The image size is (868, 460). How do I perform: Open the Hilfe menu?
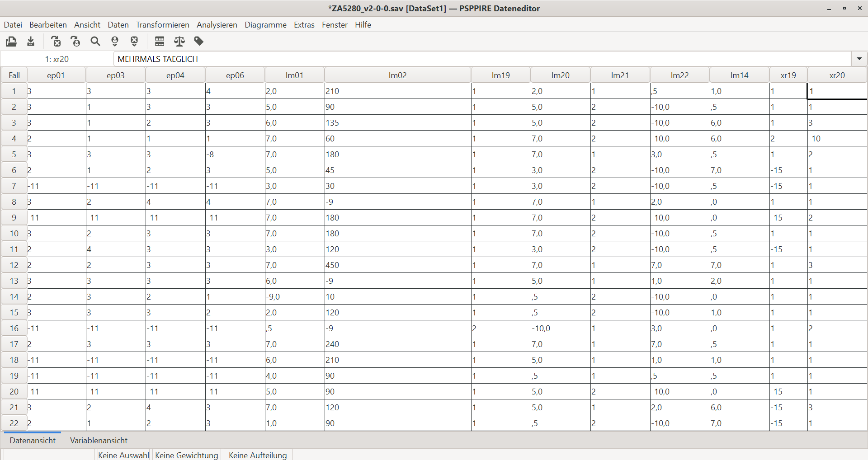(363, 25)
